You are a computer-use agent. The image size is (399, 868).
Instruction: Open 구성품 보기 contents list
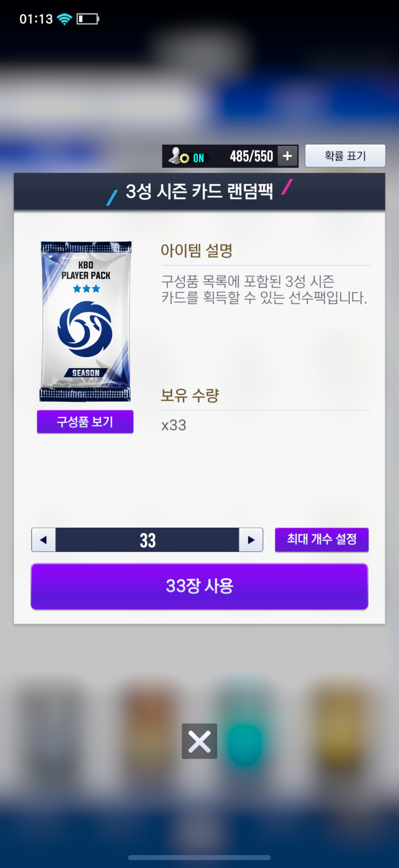click(x=85, y=421)
